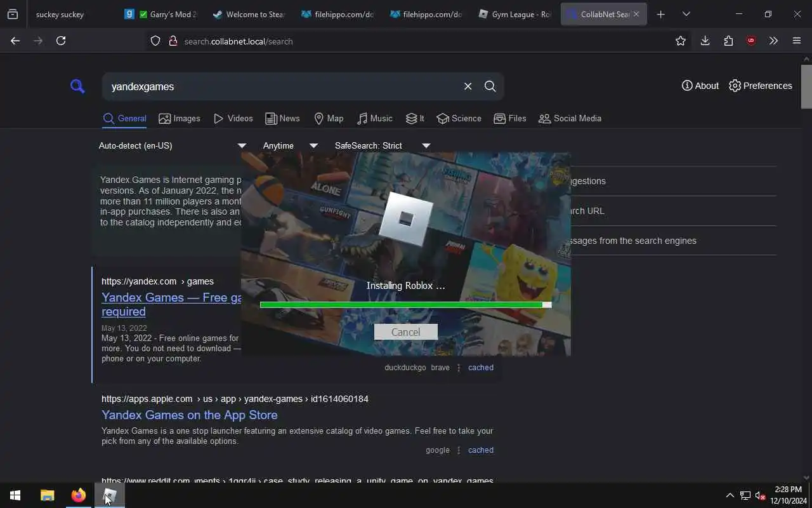Reload the current page
This screenshot has width=812, height=508.
point(61,41)
